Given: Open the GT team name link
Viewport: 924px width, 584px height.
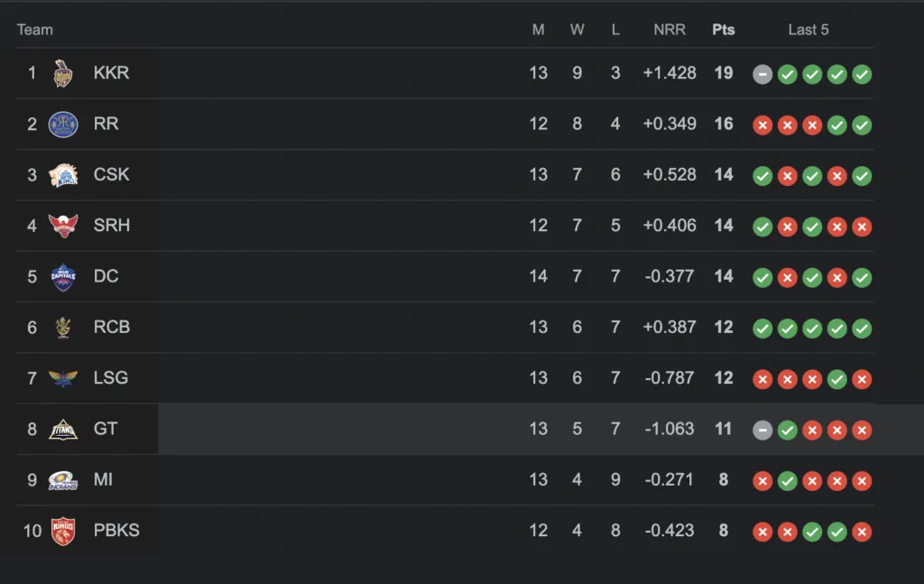Looking at the screenshot, I should (106, 429).
